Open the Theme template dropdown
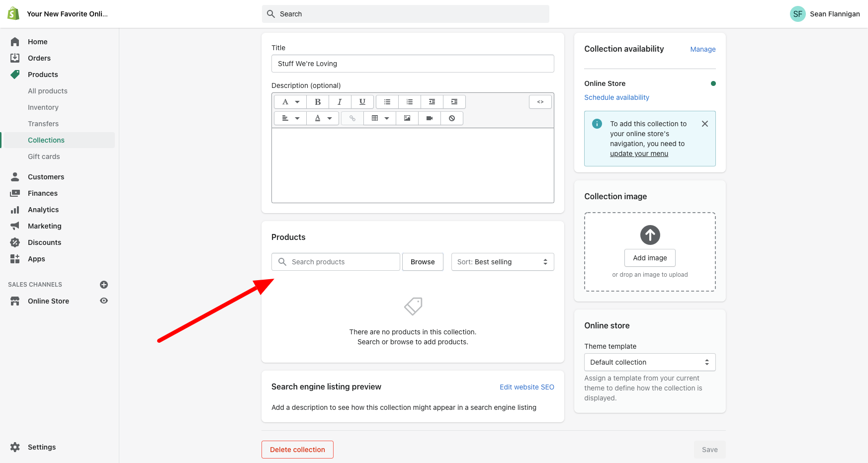The width and height of the screenshot is (868, 463). tap(650, 362)
